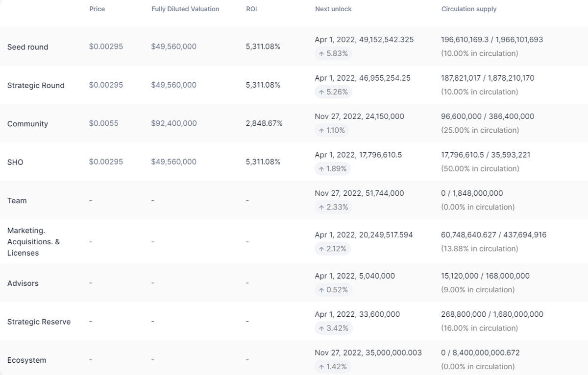Screen dimensions: 588x375
Task: Click the ROI column header
Action: coord(251,9)
